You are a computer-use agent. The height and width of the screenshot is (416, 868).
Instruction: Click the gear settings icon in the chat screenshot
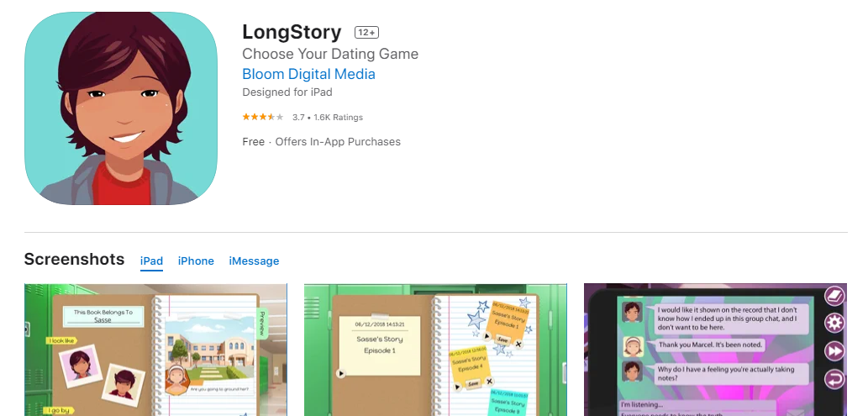[x=834, y=323]
